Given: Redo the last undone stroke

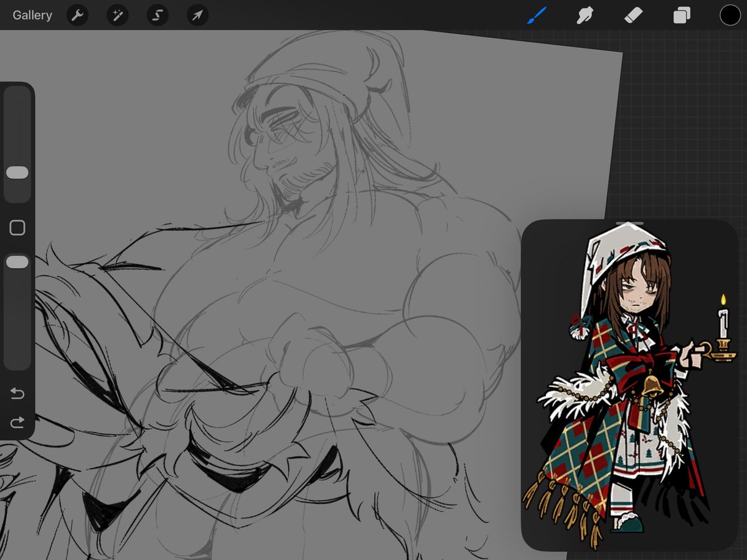Looking at the screenshot, I should click(17, 423).
